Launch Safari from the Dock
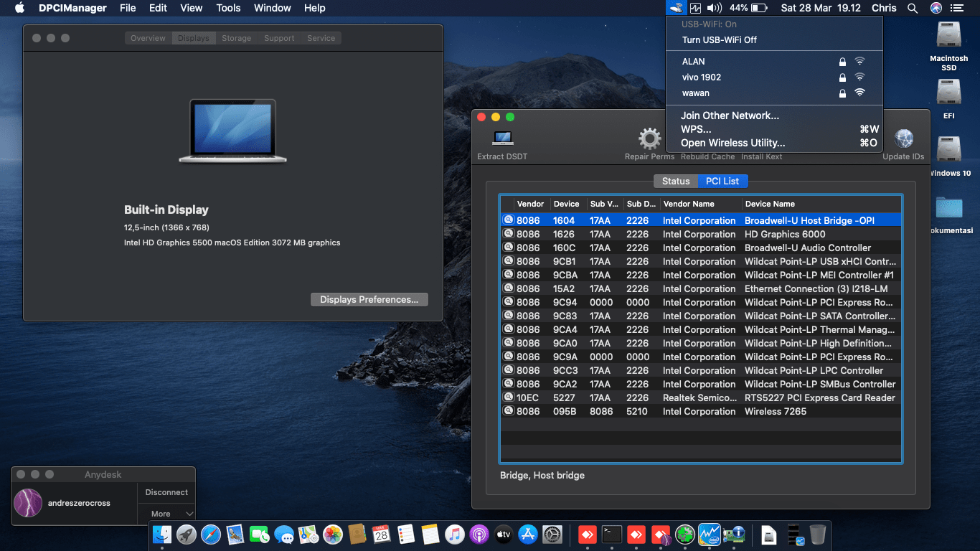The image size is (980, 551). click(211, 534)
